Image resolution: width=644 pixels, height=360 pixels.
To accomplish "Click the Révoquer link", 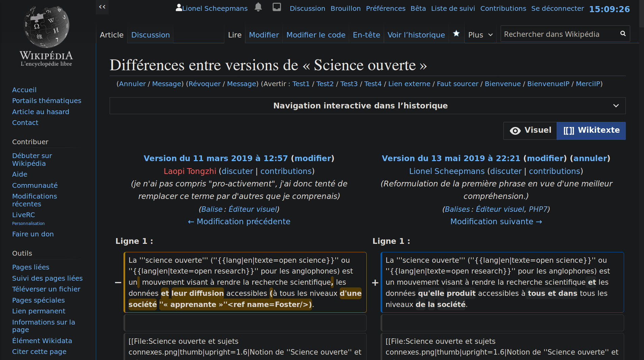I will (x=204, y=84).
